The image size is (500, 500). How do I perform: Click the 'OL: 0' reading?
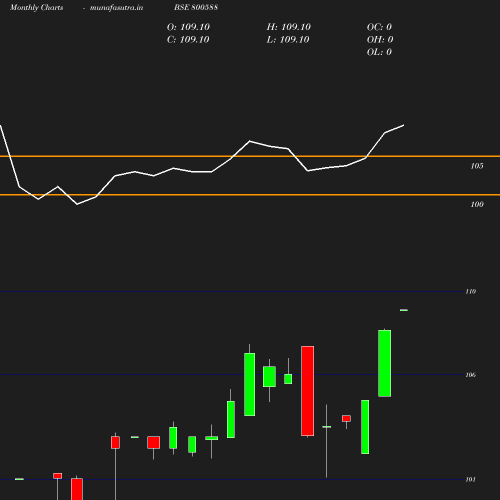click(x=379, y=52)
